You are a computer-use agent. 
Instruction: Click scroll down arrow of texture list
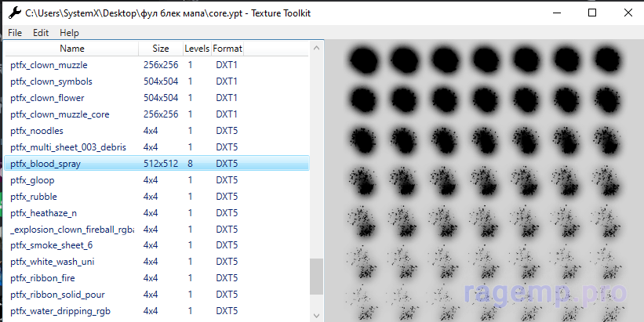click(x=317, y=314)
